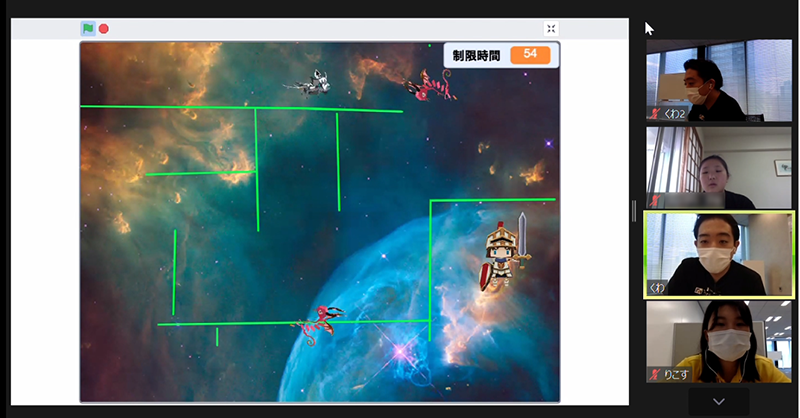This screenshot has height=418, width=800.
Task: Click the 54 timer value
Action: 530,55
